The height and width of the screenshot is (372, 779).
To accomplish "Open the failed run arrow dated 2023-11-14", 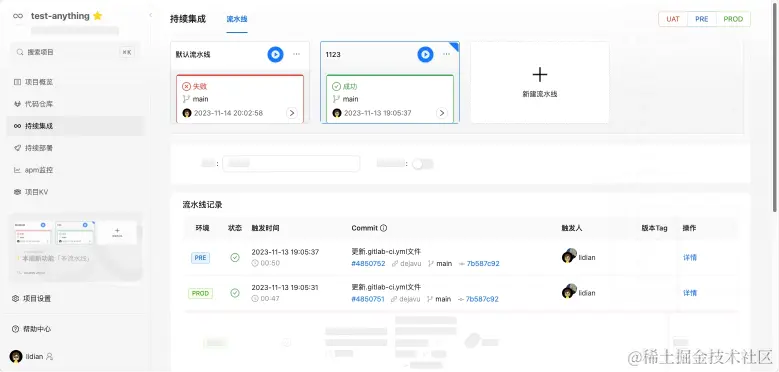I will (x=292, y=113).
